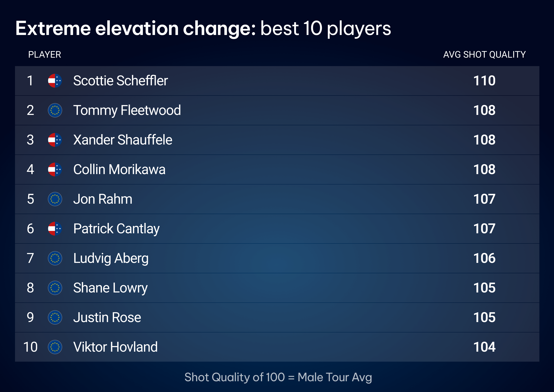The width and height of the screenshot is (554, 392).
Task: Click Viktor Hovland's name in row ten
Action: pos(115,347)
